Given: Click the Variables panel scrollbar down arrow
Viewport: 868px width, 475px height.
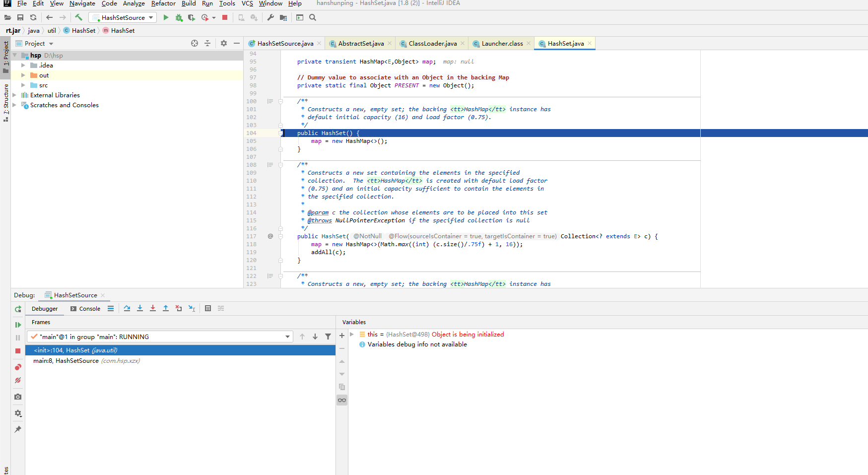Looking at the screenshot, I should coord(342,374).
